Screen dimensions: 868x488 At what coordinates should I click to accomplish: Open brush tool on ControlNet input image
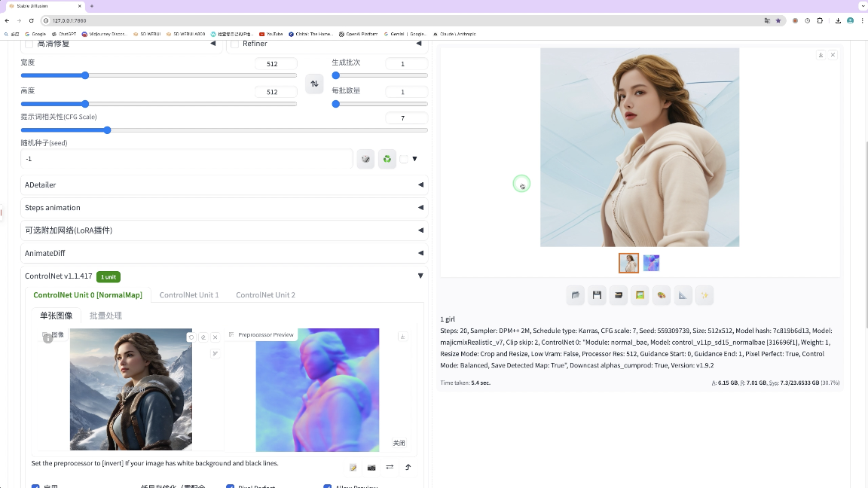click(215, 353)
